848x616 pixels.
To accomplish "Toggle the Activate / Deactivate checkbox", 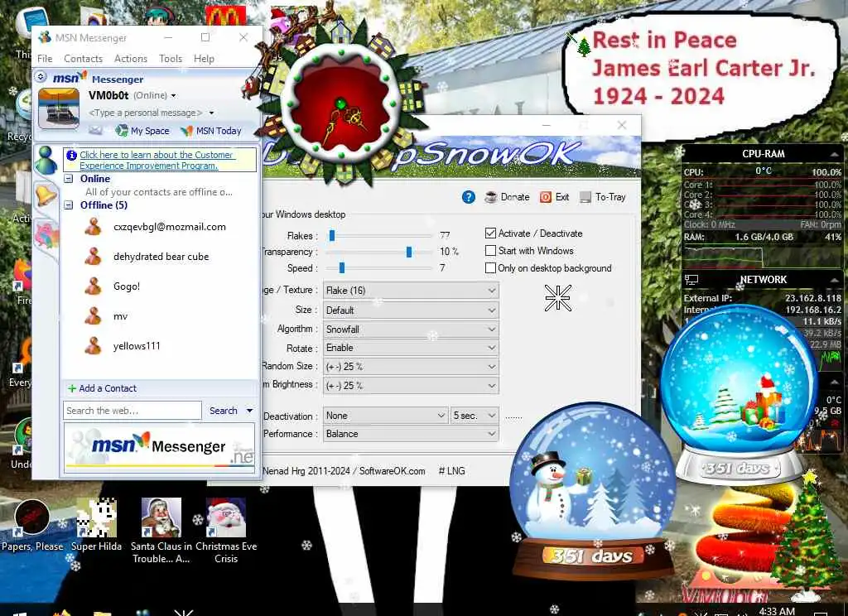I will click(x=490, y=233).
